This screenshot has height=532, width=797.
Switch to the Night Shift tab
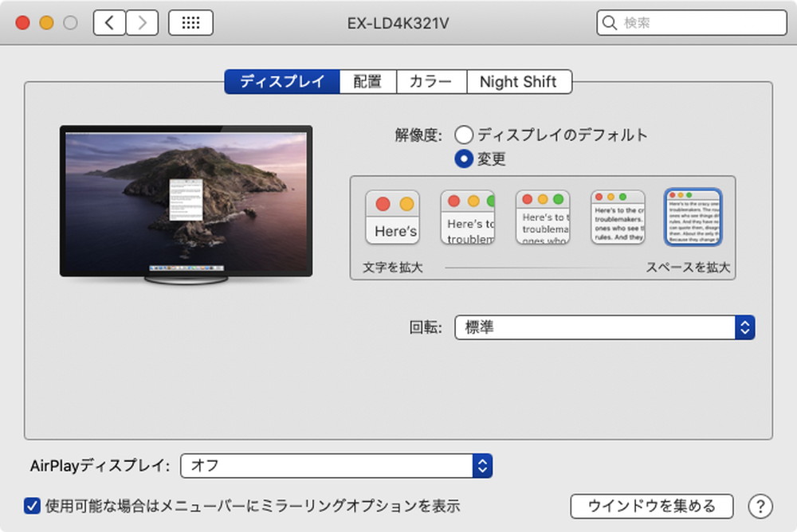coord(519,82)
